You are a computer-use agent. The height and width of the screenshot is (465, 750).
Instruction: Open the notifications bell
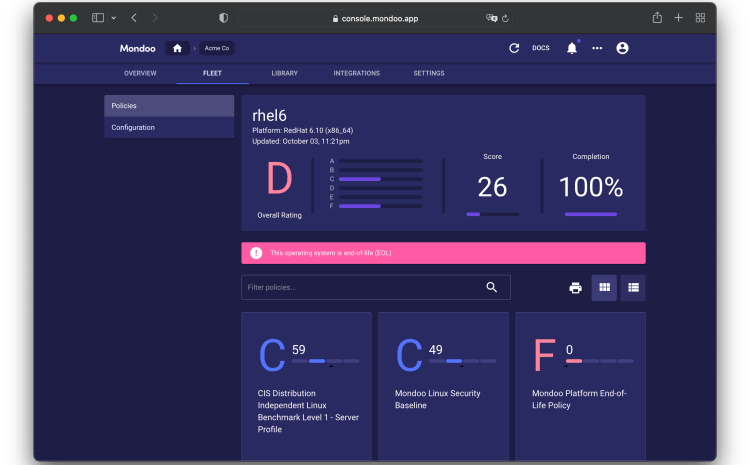(x=572, y=48)
